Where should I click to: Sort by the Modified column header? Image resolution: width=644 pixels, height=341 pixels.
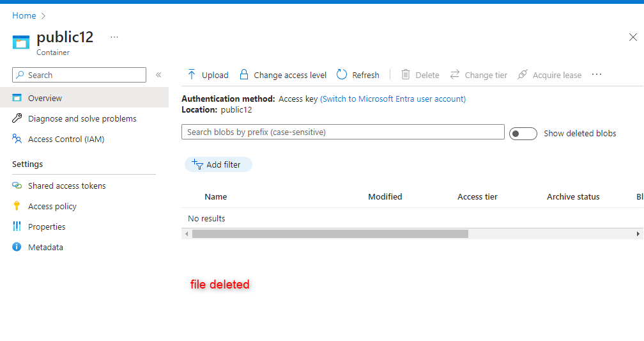(385, 196)
